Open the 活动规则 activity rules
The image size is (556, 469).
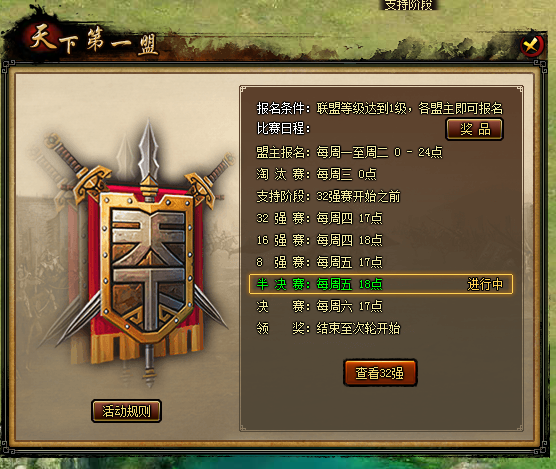click(126, 411)
